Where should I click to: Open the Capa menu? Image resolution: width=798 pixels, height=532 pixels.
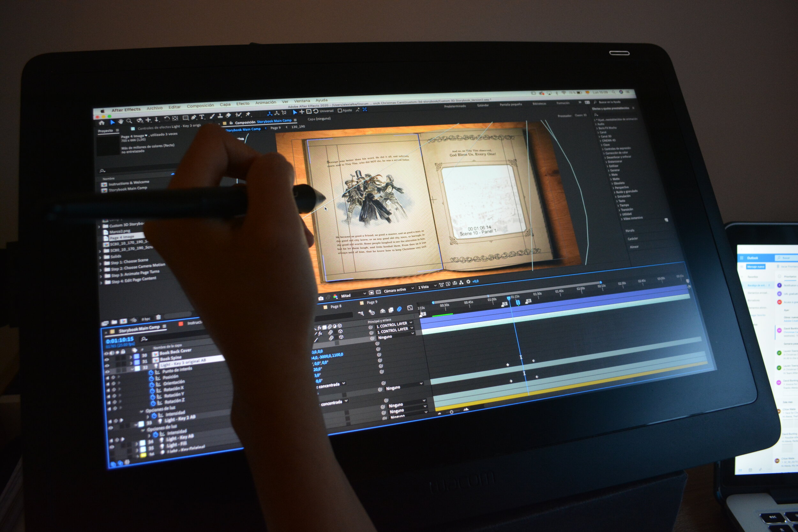point(225,104)
